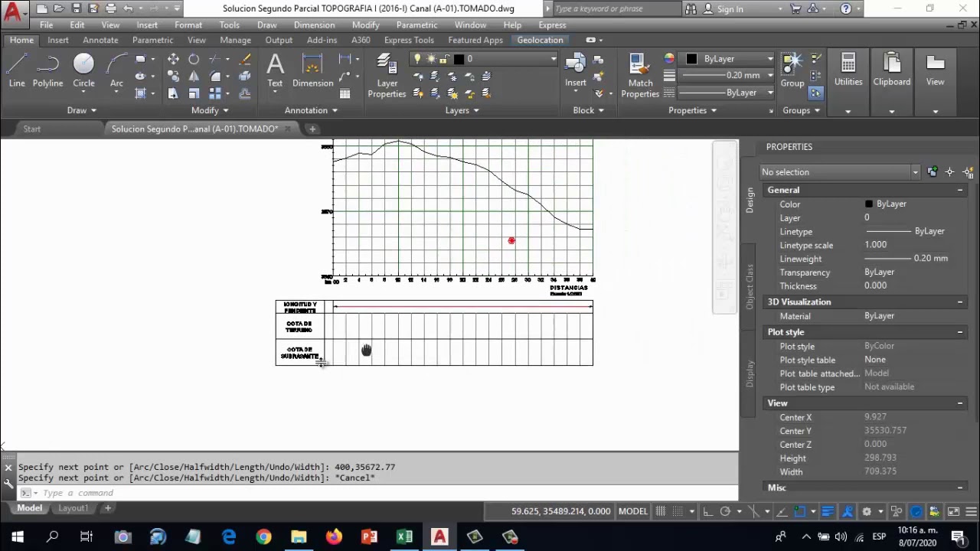The height and width of the screenshot is (551, 980).
Task: Toggle polar tracking in status bar
Action: pyautogui.click(x=725, y=511)
